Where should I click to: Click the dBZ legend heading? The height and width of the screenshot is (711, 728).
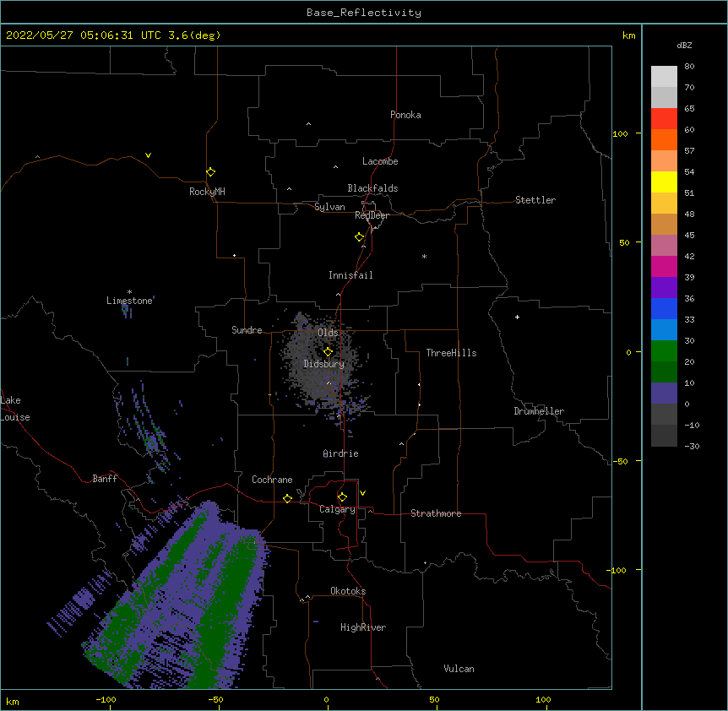684,45
